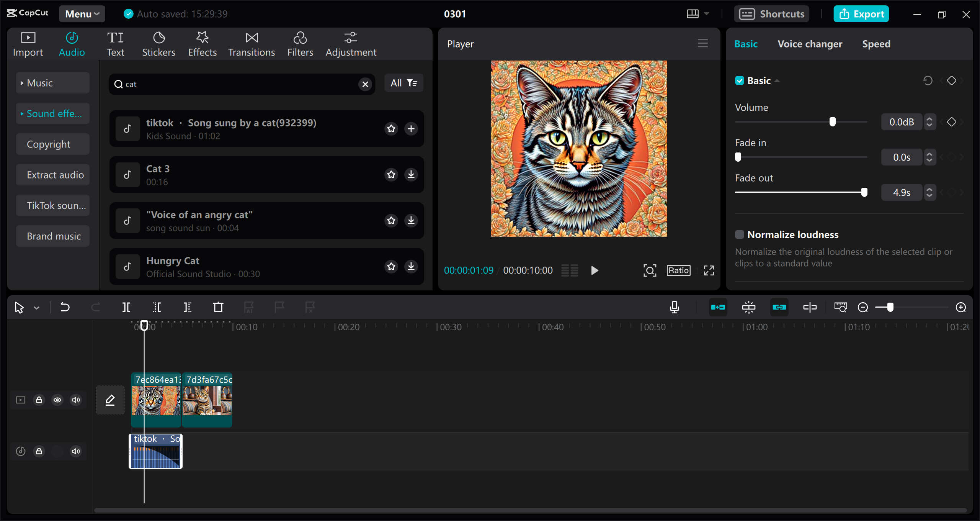Switch to the Voice changer tab
Viewport: 980px width, 521px height.
click(x=810, y=44)
